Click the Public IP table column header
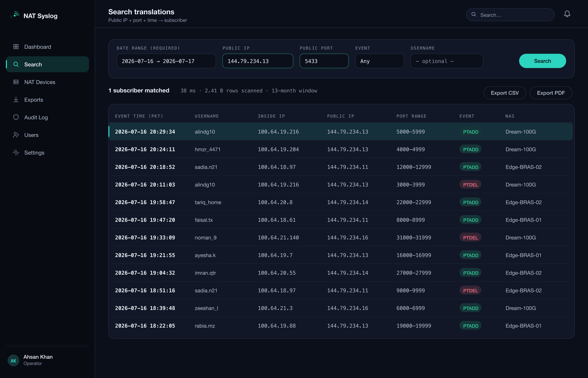This screenshot has width=588, height=378. [x=341, y=116]
